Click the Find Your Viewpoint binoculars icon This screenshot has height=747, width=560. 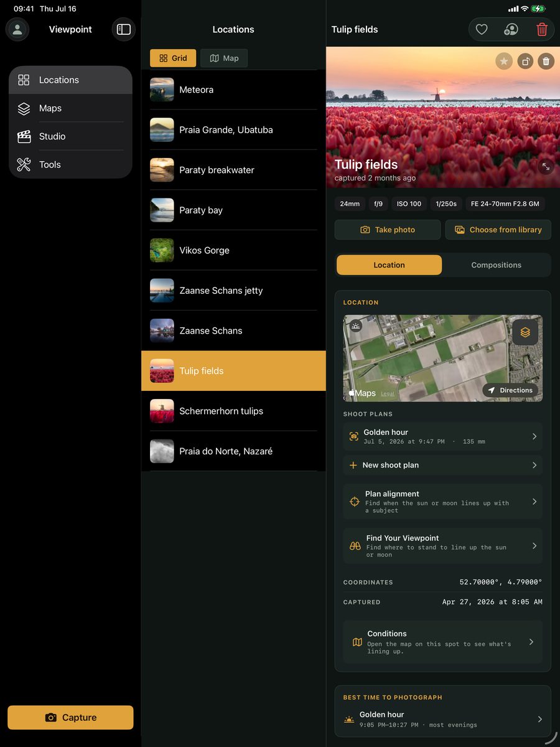[355, 545]
